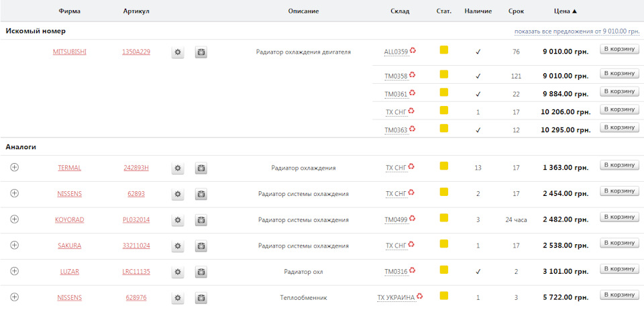Image resolution: width=644 pixels, height=312 pixels.
Task: Open gear details for MITSUBISHI 1350A229
Action: pos(178,52)
